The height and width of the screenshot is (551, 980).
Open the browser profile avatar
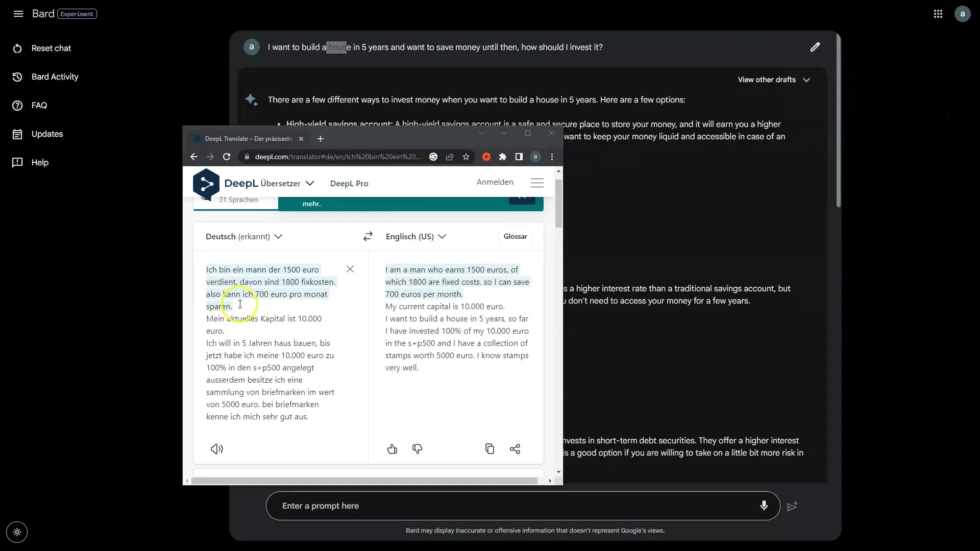click(535, 157)
